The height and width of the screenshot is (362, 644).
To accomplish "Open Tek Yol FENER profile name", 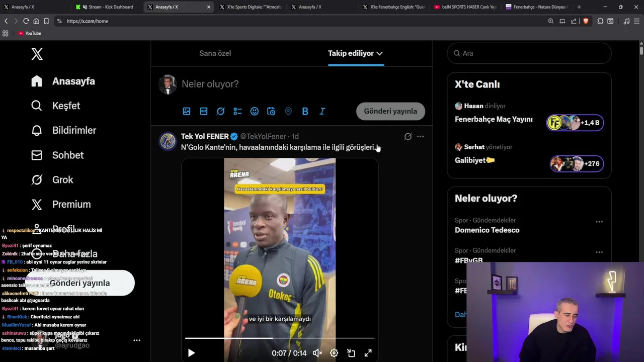I will pyautogui.click(x=205, y=136).
